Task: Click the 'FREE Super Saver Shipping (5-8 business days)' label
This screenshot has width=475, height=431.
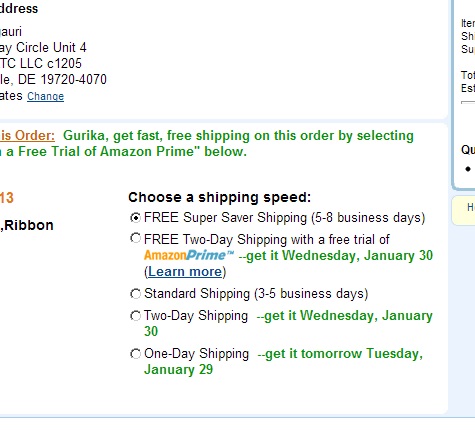Action: (285, 218)
